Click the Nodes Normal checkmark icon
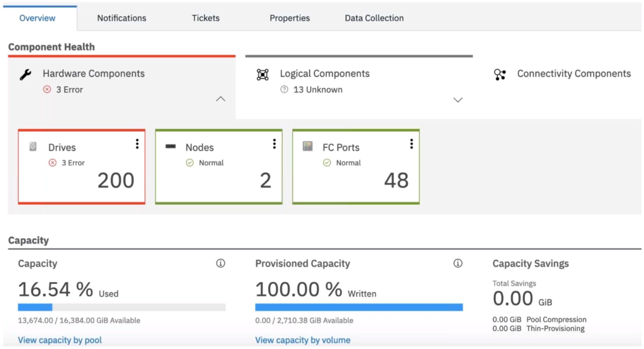 click(x=190, y=163)
